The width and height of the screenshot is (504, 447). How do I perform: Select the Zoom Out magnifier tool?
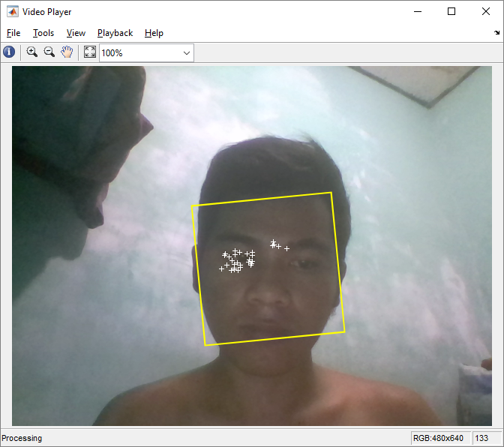pyautogui.click(x=49, y=52)
